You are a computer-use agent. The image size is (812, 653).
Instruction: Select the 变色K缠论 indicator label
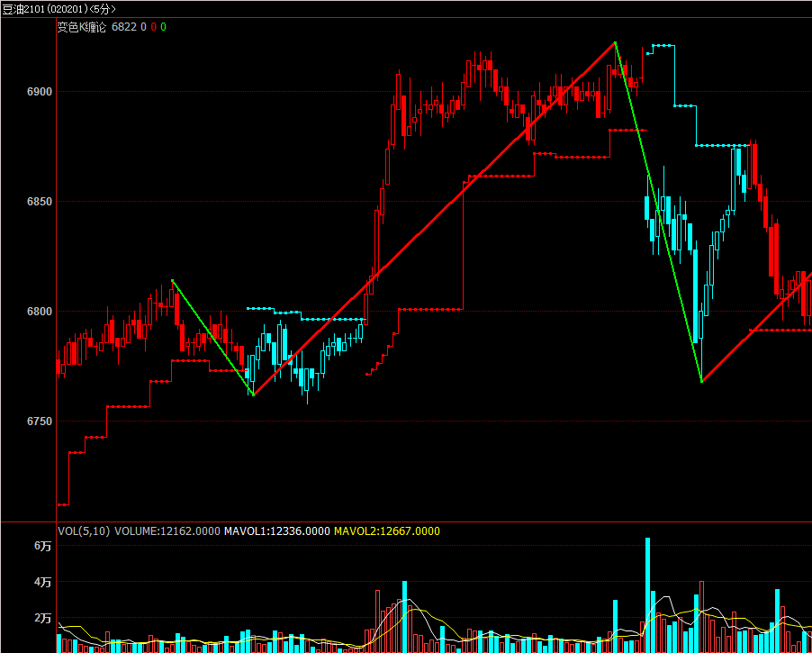click(x=82, y=27)
